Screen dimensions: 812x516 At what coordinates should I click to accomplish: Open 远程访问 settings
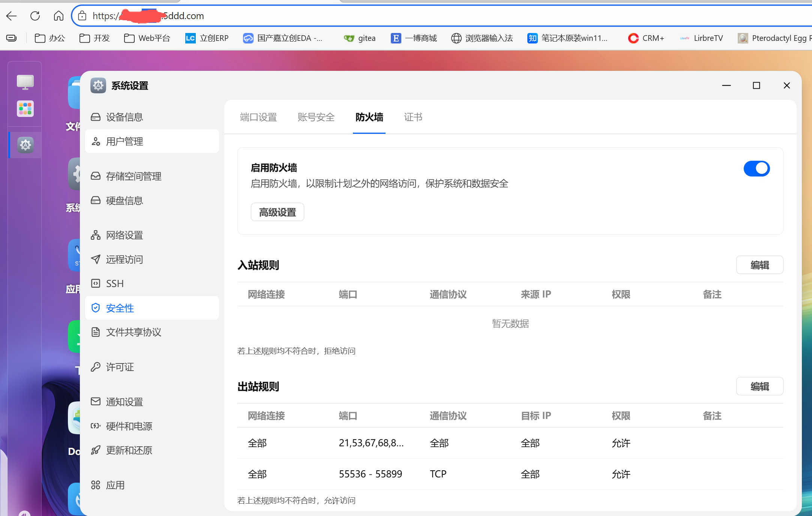pos(124,259)
